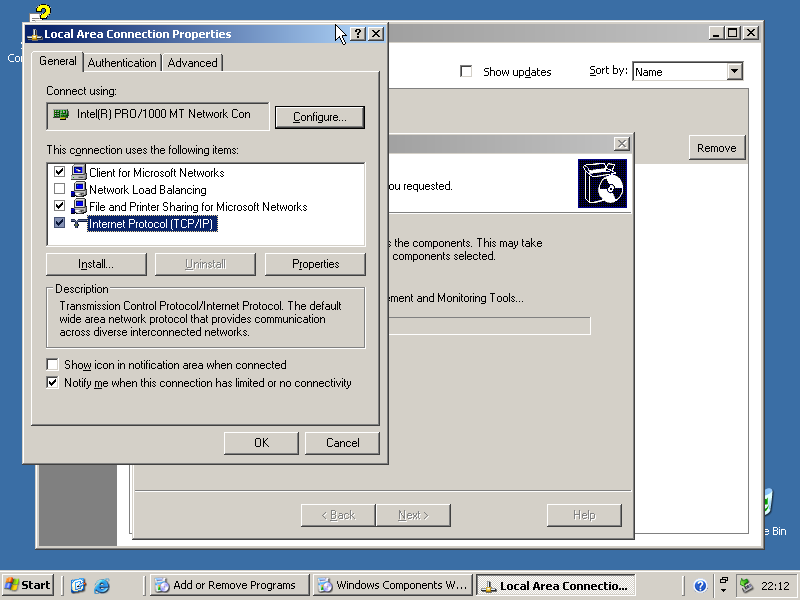The width and height of the screenshot is (800, 600).
Task: Uncheck Client for Microsoft Networks checkbox
Action: (60, 173)
